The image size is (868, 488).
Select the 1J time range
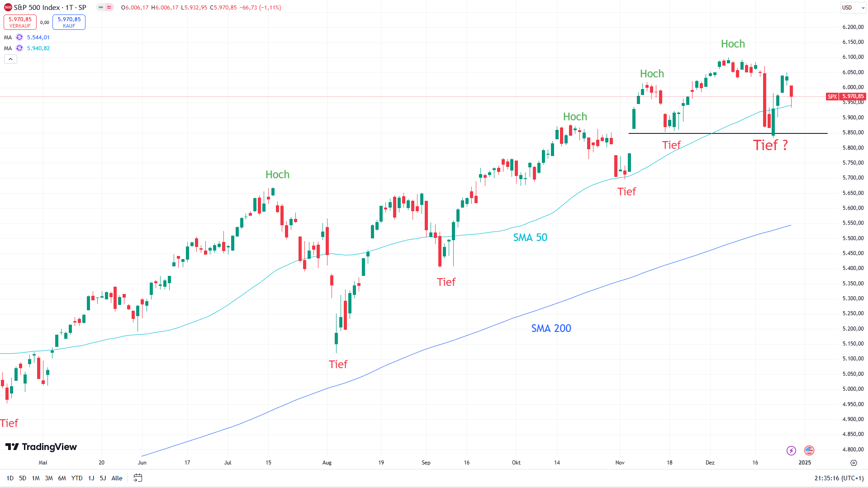click(91, 479)
